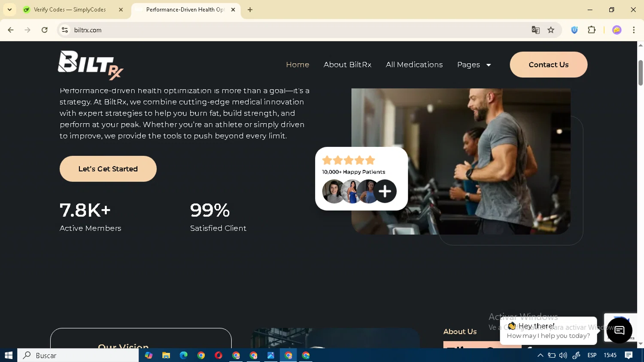Open the tab search dropdown arrow
Viewport: 644px width, 362px height.
pos(9,9)
